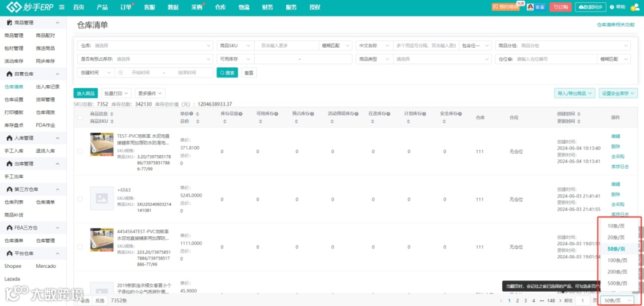Tick the select-all checkbox in table header
The image size is (644, 306).
(80, 118)
